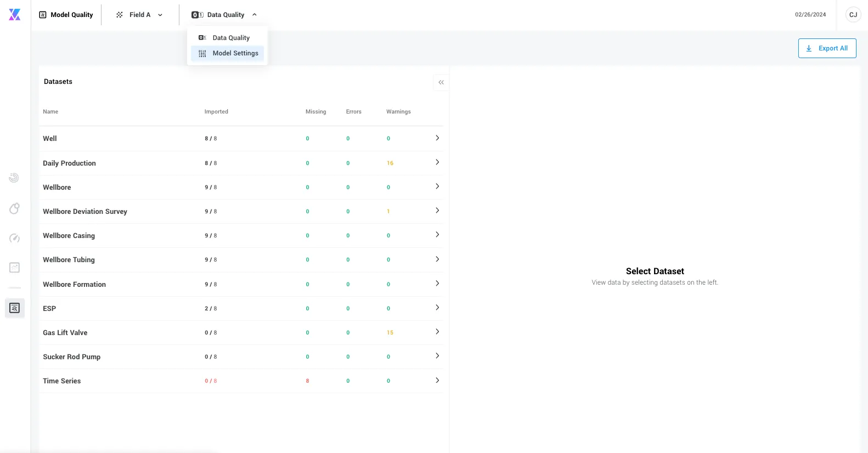Click the 1 warning for Deviation Survey
The width and height of the screenshot is (868, 453).
[388, 212]
